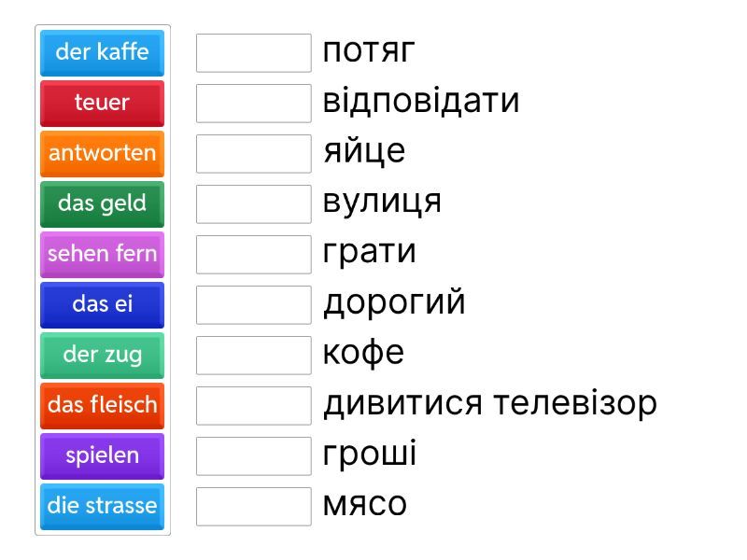This screenshot has width=747, height=560.
Task: Click the green 'das geld' tile
Action: (102, 203)
